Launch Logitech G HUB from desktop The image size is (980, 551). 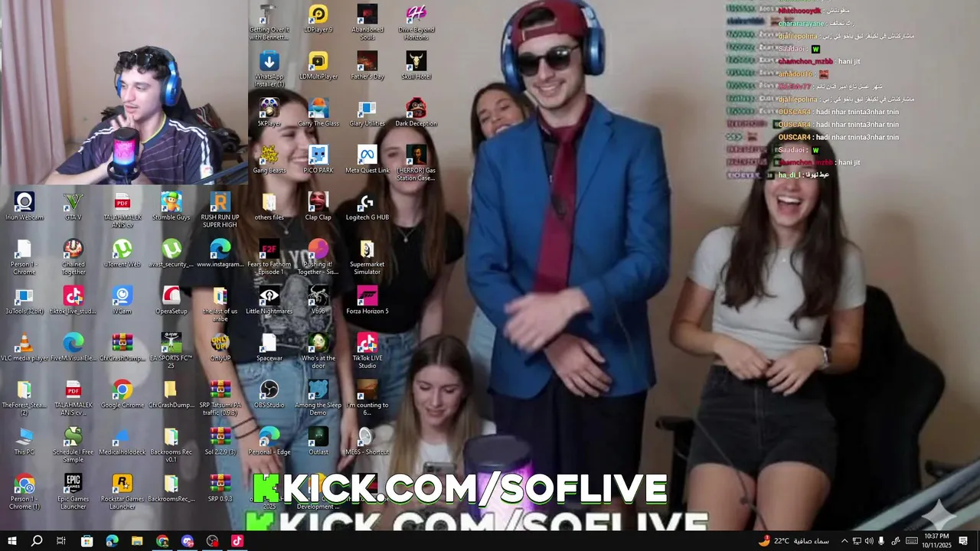pos(367,207)
